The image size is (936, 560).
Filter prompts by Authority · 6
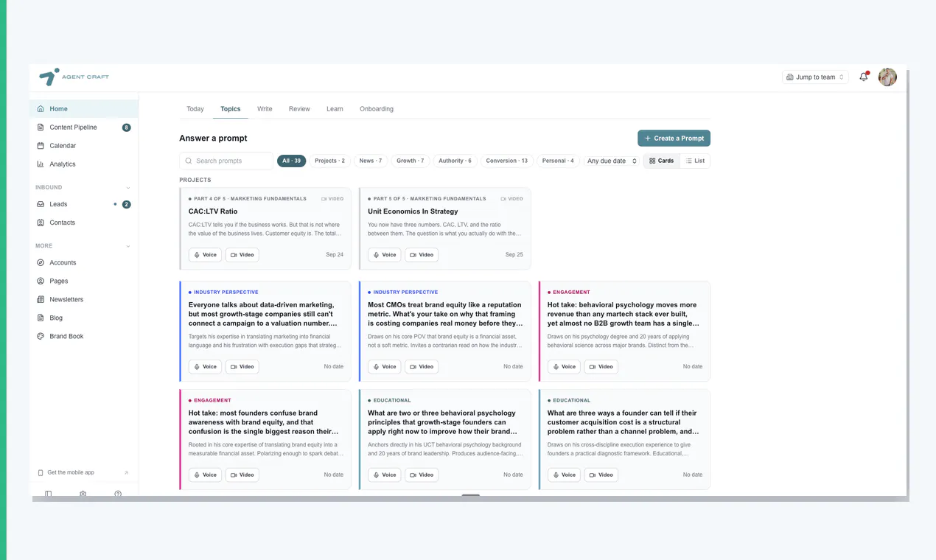tap(455, 161)
